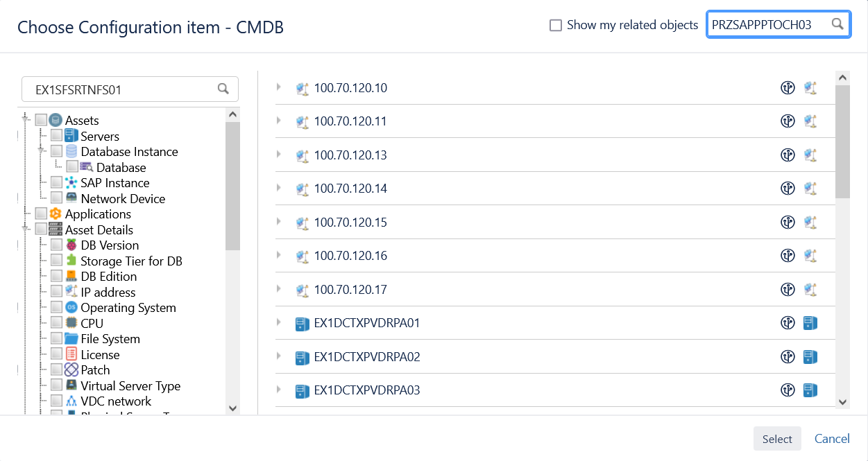Select SAP Instance in the tree

[114, 183]
